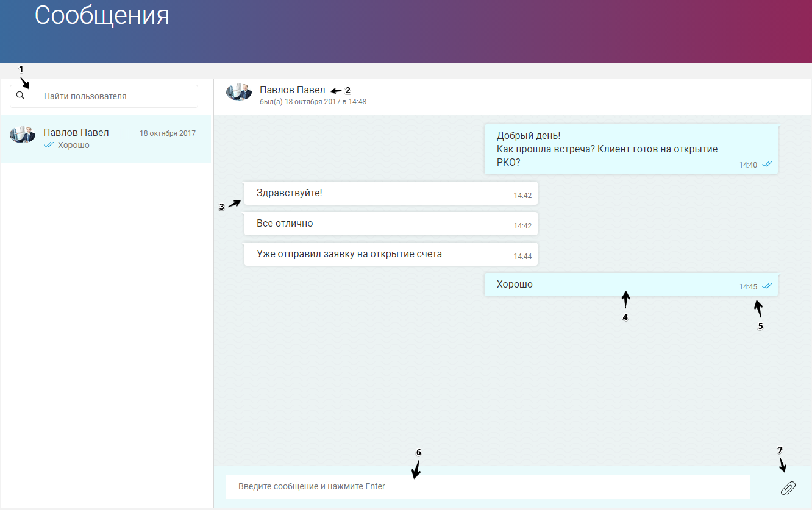Select the Все отлично message bubble
The height and width of the screenshot is (510, 812).
(391, 224)
